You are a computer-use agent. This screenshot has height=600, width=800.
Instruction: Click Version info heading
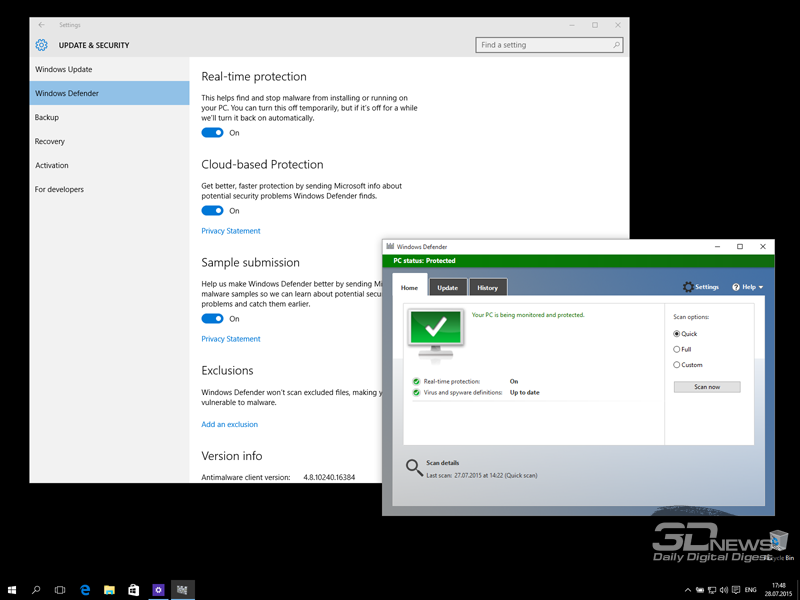coord(232,456)
